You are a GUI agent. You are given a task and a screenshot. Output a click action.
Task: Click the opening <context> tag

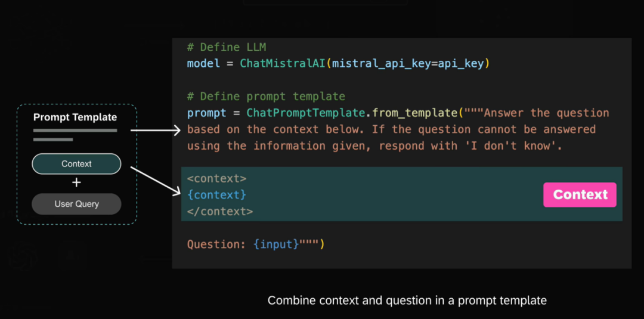pos(217,179)
